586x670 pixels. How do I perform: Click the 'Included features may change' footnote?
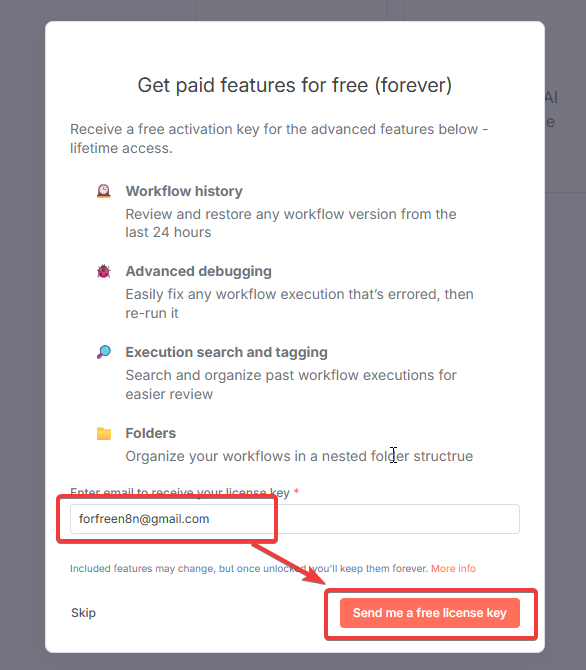249,568
